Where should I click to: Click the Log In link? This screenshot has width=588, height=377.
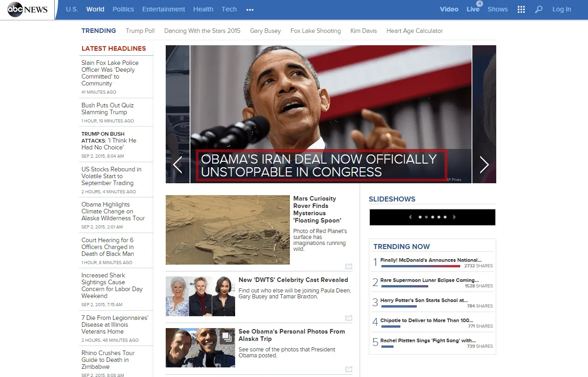(x=562, y=9)
